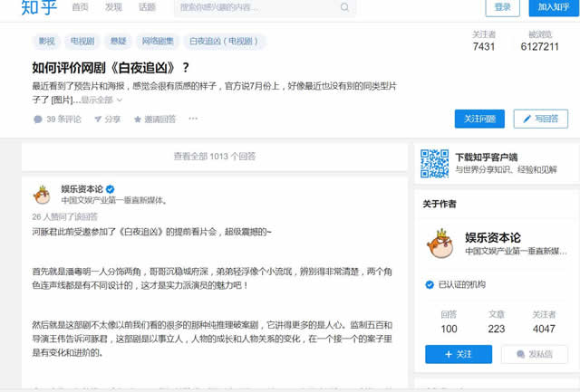The height and width of the screenshot is (392, 580).
Task: Open the 话题 nav item
Action: (x=147, y=7)
